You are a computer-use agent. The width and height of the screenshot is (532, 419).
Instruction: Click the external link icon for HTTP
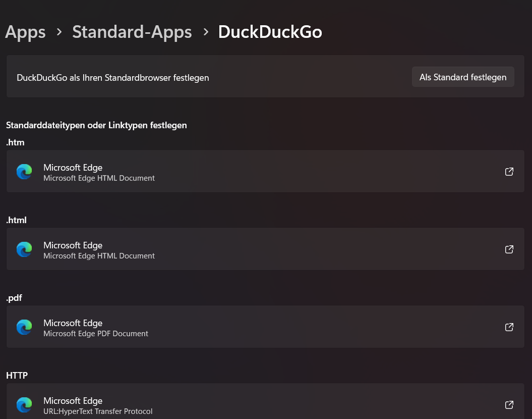pos(509,405)
